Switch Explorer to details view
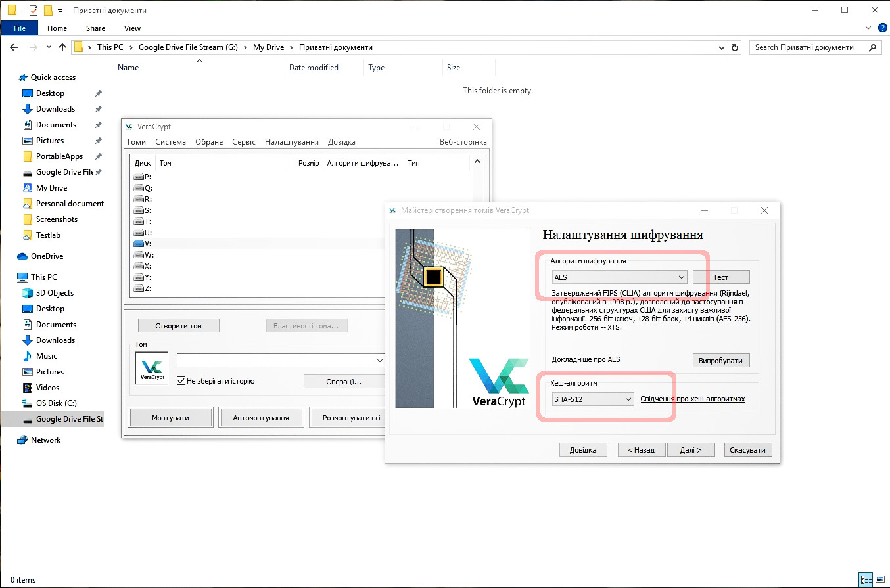Image resolution: width=890 pixels, height=588 pixels. (866, 580)
